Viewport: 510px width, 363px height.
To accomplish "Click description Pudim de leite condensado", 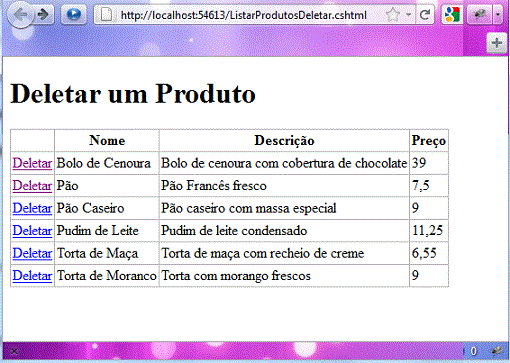I will (x=234, y=231).
